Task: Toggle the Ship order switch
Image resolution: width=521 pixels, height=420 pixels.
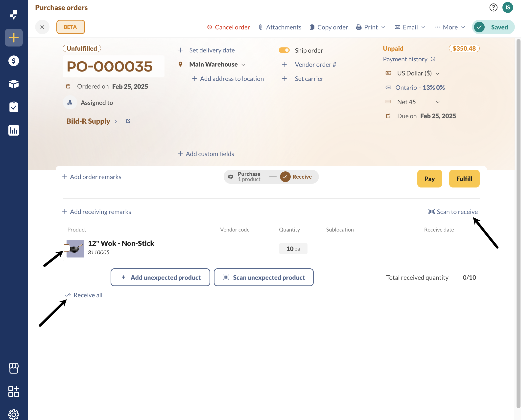Action: tap(284, 50)
